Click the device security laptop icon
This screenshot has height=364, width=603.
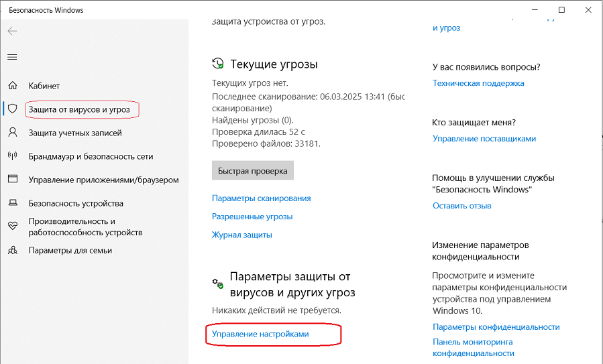click(12, 203)
